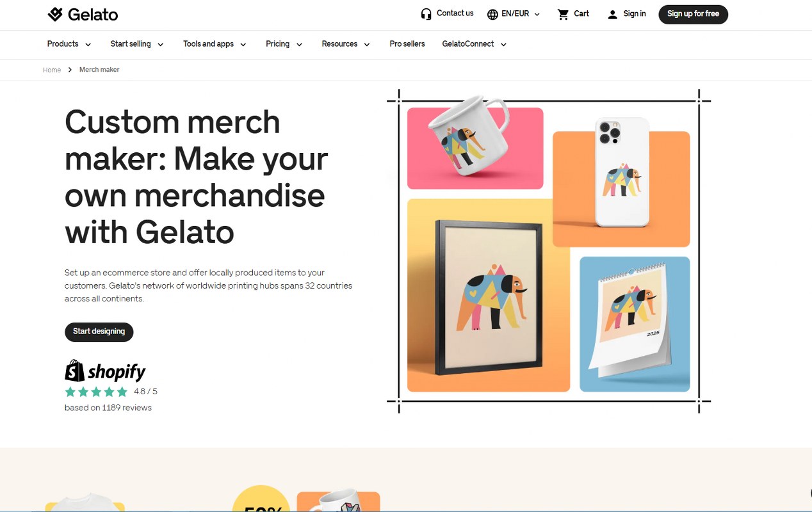The width and height of the screenshot is (812, 512).
Task: Click the ecommerce store description paragraph
Action: (208, 285)
